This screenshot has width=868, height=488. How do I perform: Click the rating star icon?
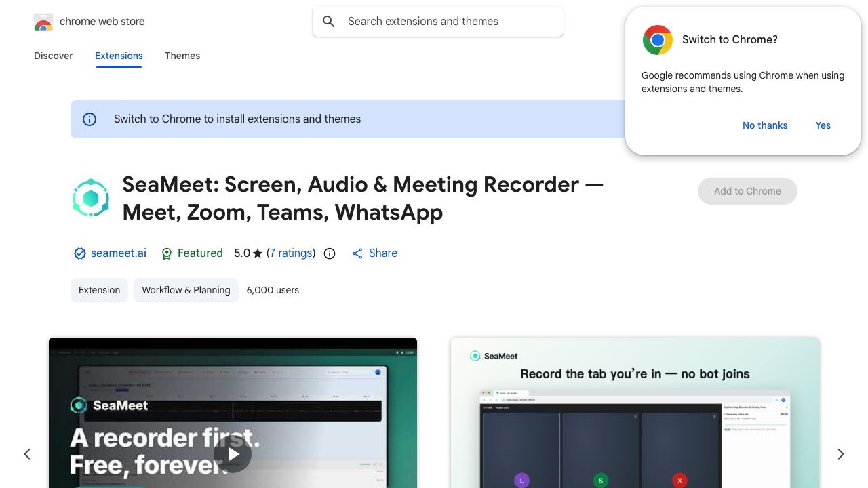pos(258,253)
